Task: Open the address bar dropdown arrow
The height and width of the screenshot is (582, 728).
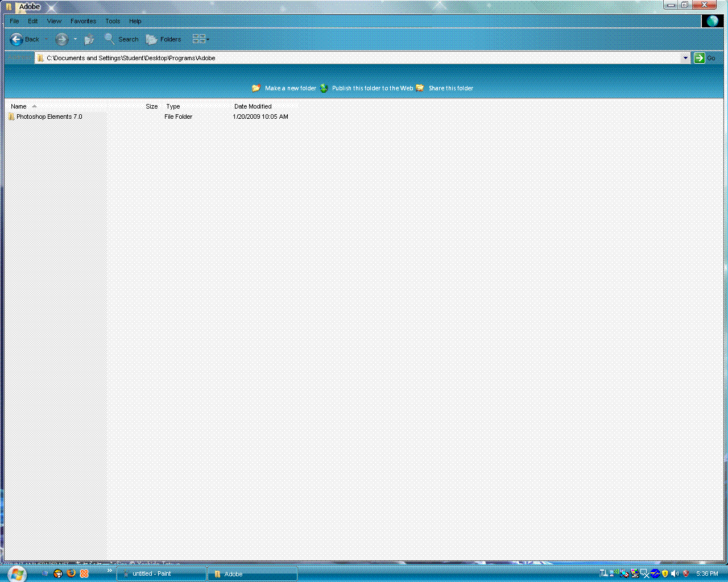Action: point(685,57)
